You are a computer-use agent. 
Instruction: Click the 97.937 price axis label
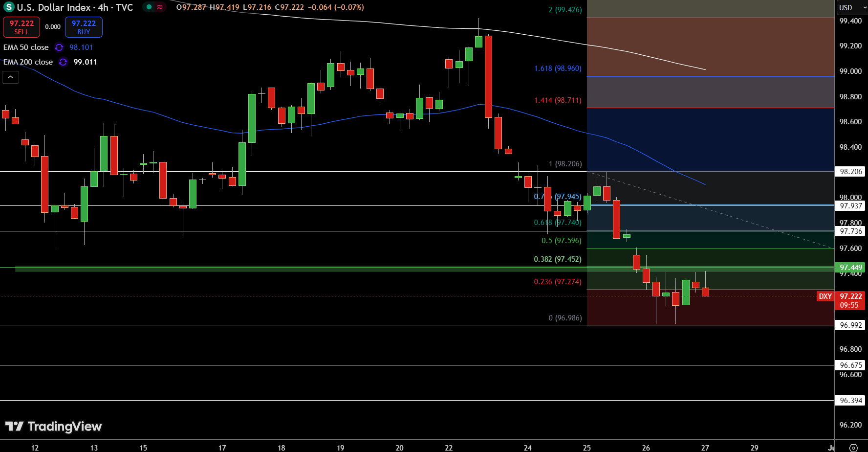pyautogui.click(x=850, y=206)
